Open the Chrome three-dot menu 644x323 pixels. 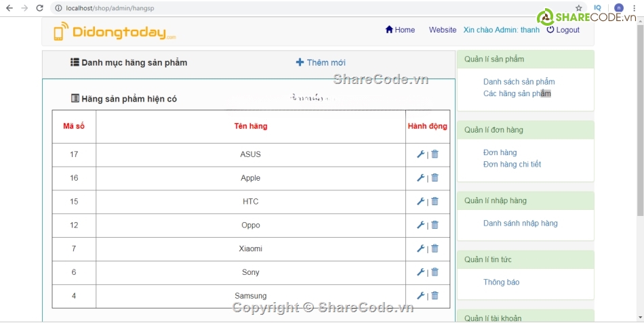[x=635, y=8]
